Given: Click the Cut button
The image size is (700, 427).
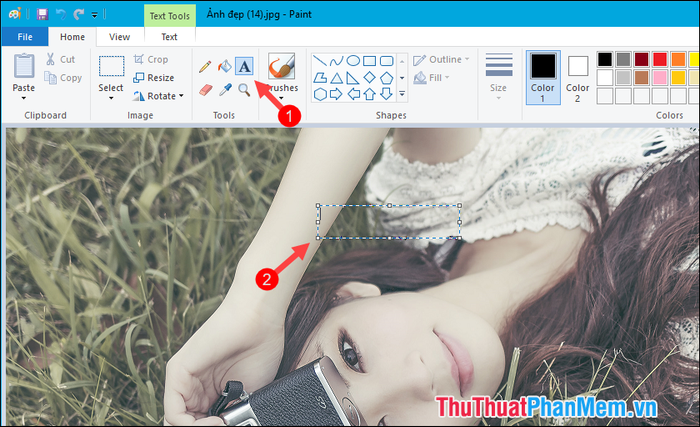Looking at the screenshot, I should coord(61,59).
